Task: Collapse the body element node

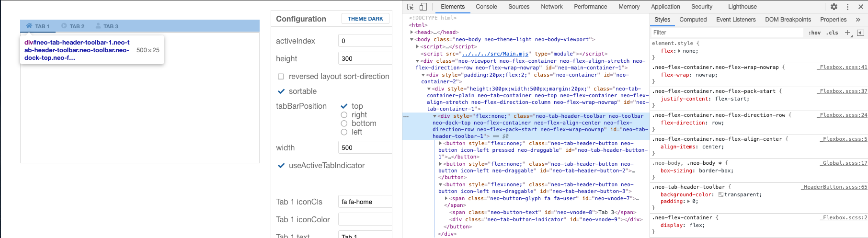Action: [411, 40]
